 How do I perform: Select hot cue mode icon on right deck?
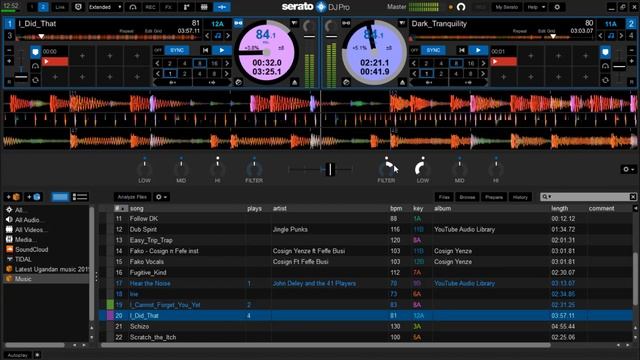click(x=605, y=52)
